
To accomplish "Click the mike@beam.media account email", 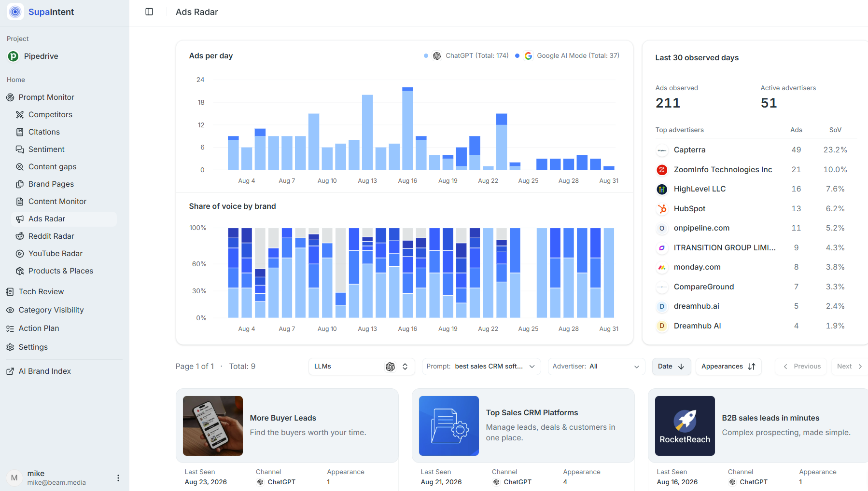I will tap(56, 483).
